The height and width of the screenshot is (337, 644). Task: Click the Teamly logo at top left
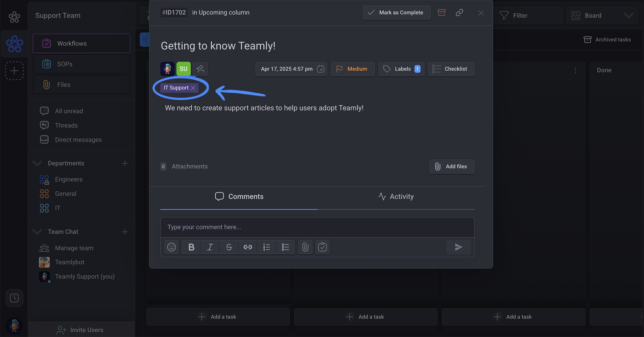point(14,17)
